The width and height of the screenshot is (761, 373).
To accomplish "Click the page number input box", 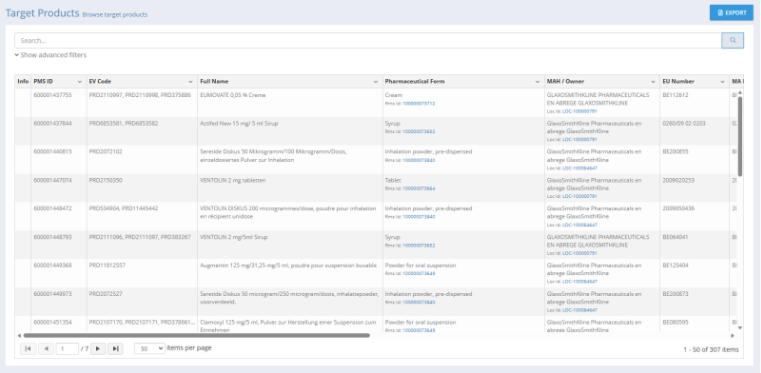I will pyautogui.click(x=67, y=349).
